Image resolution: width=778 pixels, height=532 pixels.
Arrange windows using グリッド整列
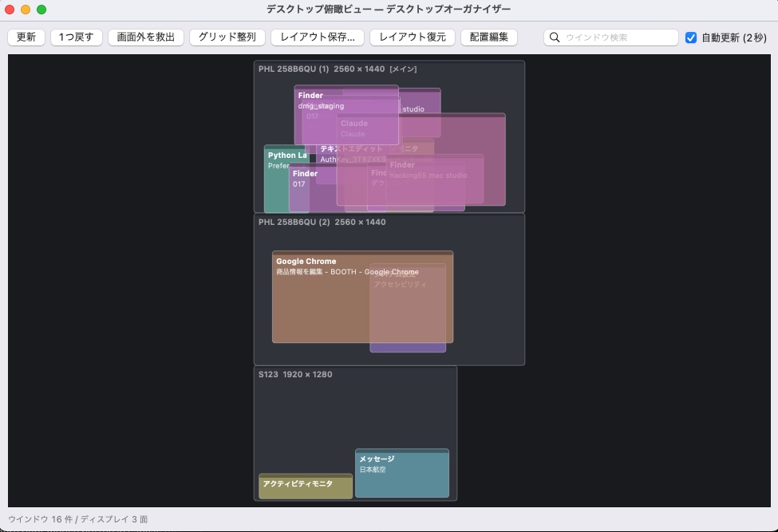227,37
